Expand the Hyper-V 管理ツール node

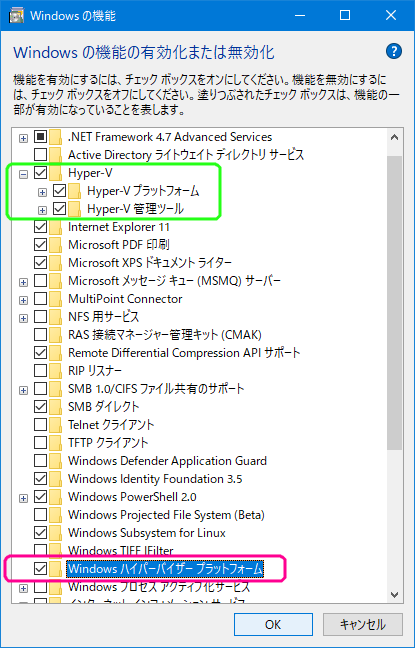(x=43, y=211)
